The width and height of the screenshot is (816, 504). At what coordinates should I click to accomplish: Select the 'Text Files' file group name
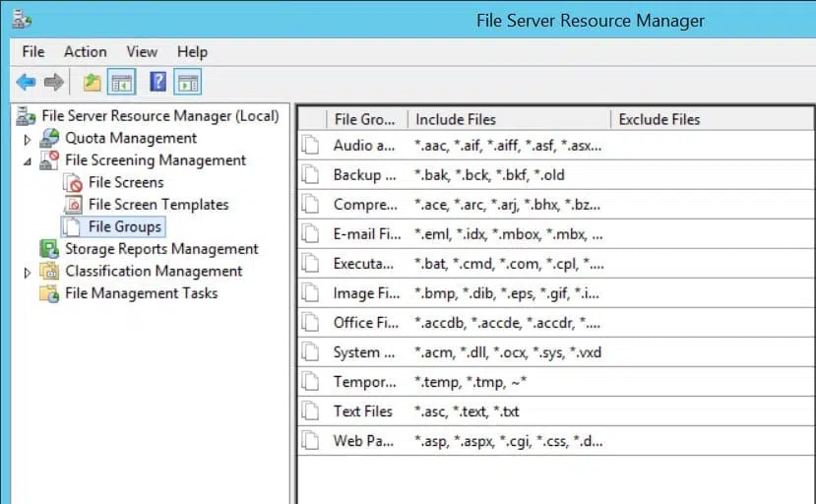[363, 411]
